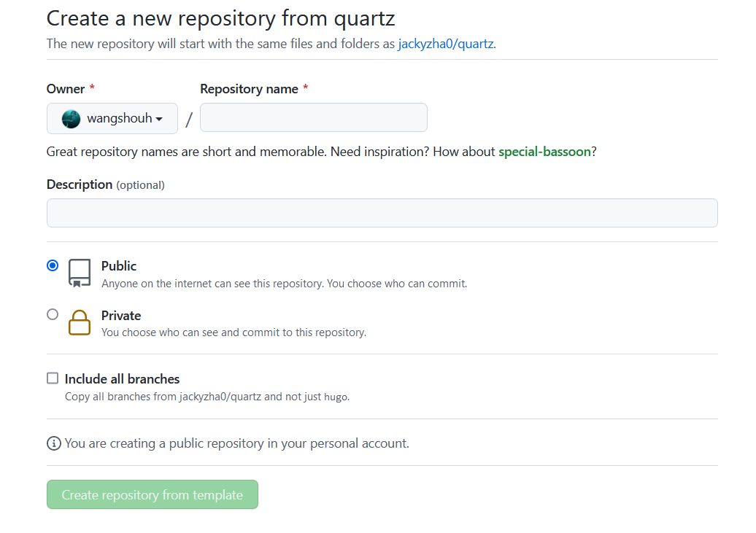756x533 pixels.
Task: Open the jackyzha0/quartz template link
Action: coord(446,44)
